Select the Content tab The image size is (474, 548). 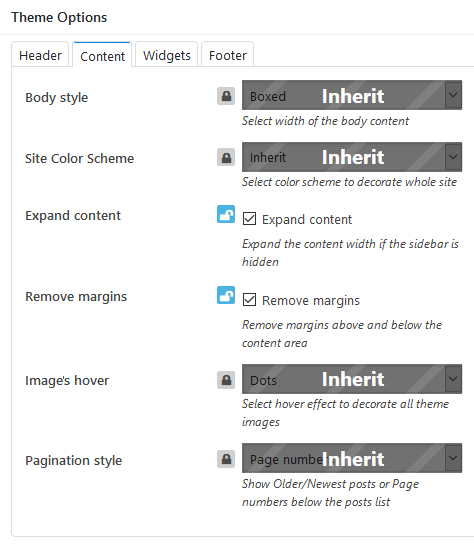click(x=102, y=55)
